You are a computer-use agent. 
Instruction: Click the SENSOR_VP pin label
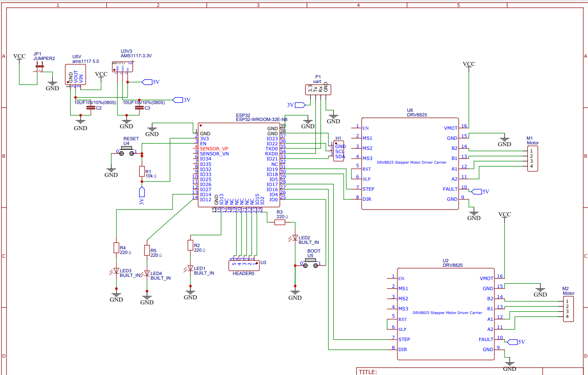tap(214, 149)
